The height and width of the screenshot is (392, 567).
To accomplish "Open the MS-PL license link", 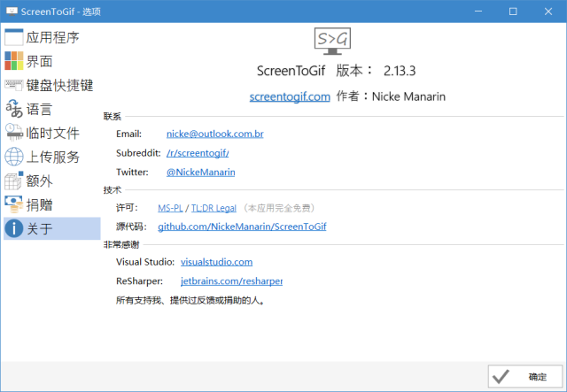I will pyautogui.click(x=170, y=208).
